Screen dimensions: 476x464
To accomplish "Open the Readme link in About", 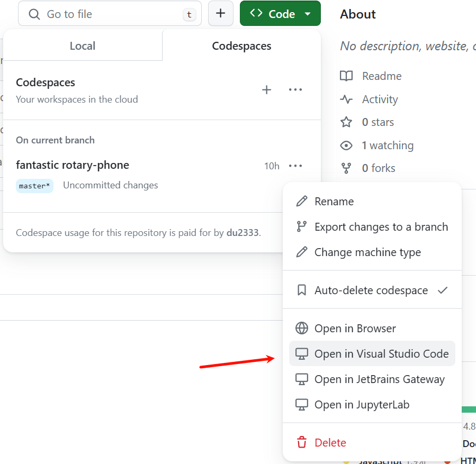I will coord(382,76).
